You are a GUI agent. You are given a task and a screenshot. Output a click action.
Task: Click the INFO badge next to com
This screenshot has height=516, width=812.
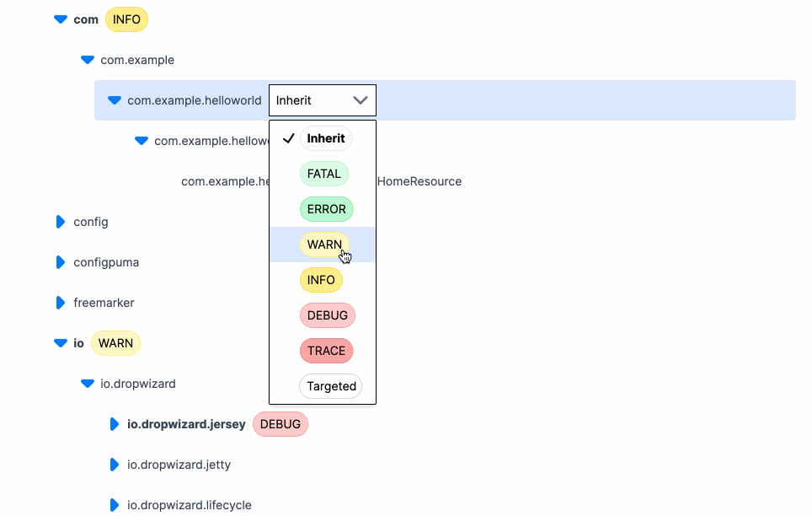point(126,19)
